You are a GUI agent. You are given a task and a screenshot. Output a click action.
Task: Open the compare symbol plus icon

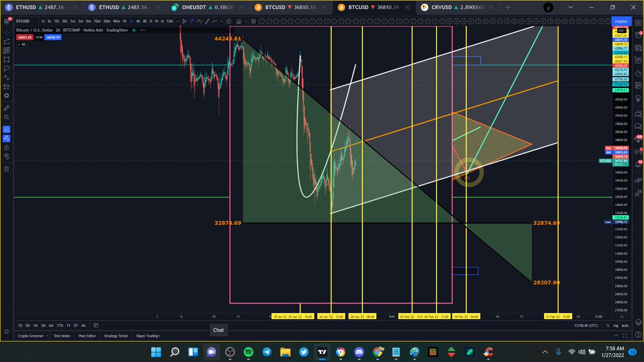point(229,21)
